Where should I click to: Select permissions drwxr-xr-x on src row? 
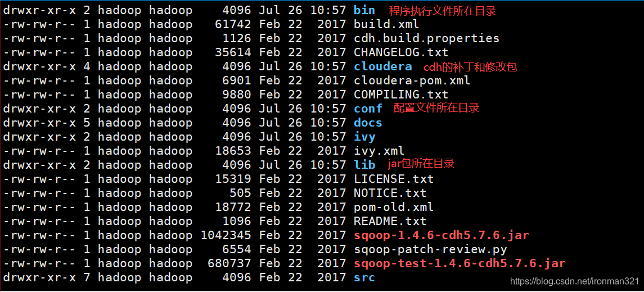point(39,278)
